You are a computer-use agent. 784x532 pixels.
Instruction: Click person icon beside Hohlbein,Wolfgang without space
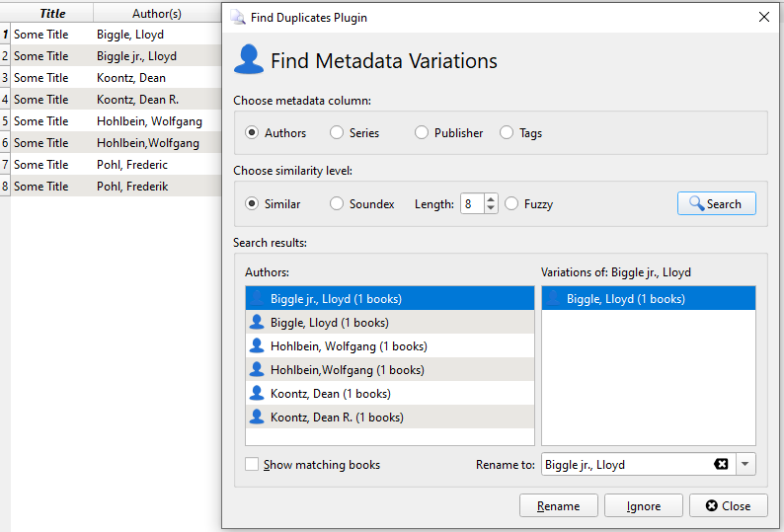pos(257,370)
